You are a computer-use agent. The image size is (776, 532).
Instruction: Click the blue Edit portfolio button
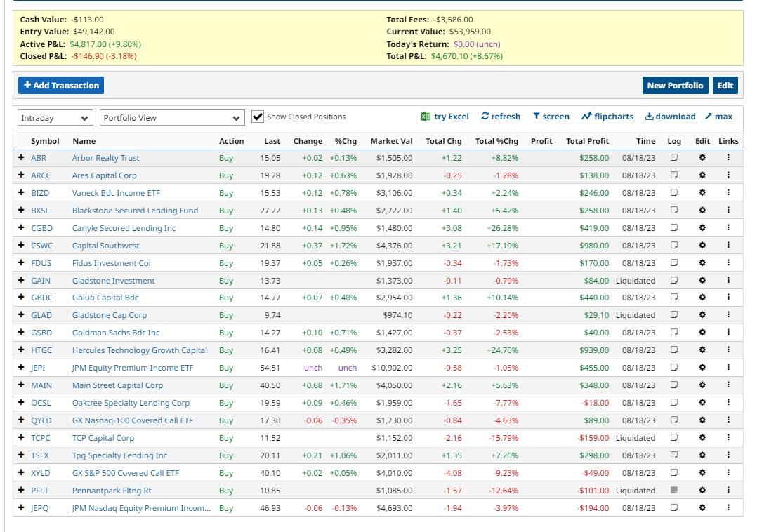725,85
